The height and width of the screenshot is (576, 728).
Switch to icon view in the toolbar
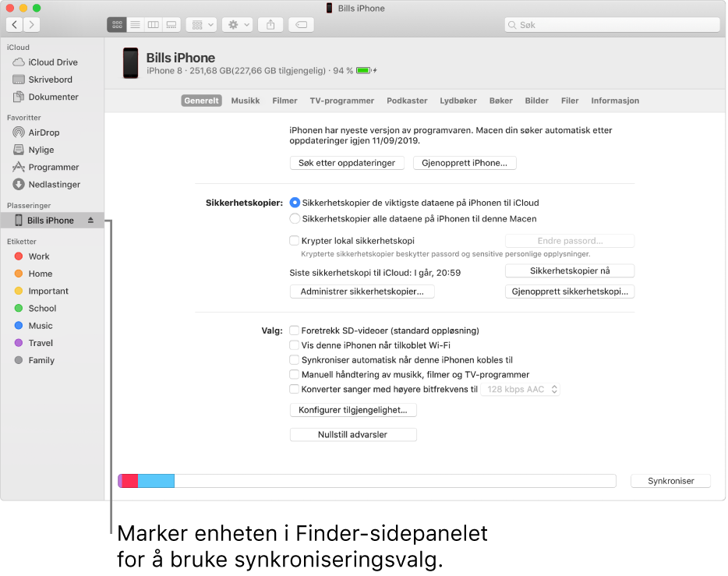click(117, 25)
